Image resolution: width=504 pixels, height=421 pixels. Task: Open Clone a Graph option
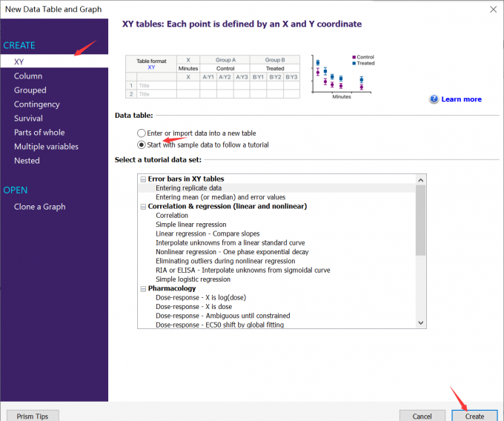39,207
